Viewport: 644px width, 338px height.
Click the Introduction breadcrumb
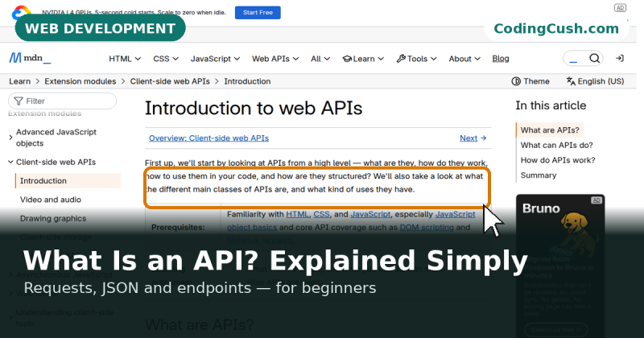point(247,81)
